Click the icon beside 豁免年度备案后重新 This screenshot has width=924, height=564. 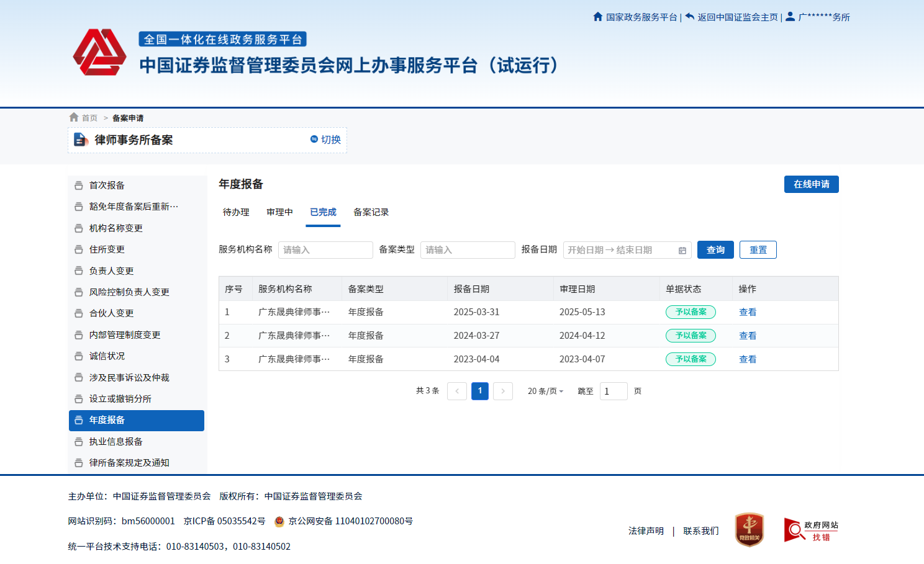click(79, 207)
